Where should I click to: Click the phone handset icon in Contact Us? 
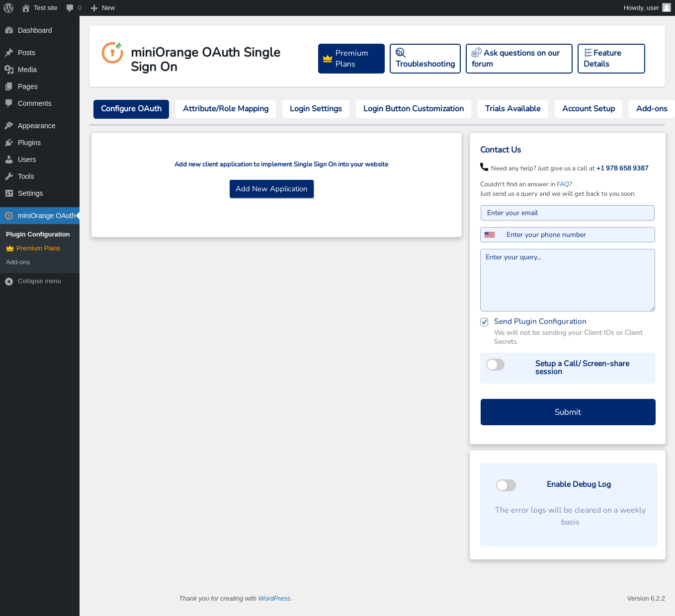pyautogui.click(x=484, y=167)
